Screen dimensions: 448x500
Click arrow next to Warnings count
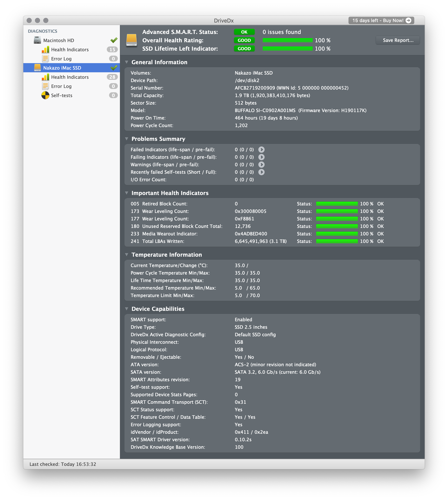261,165
